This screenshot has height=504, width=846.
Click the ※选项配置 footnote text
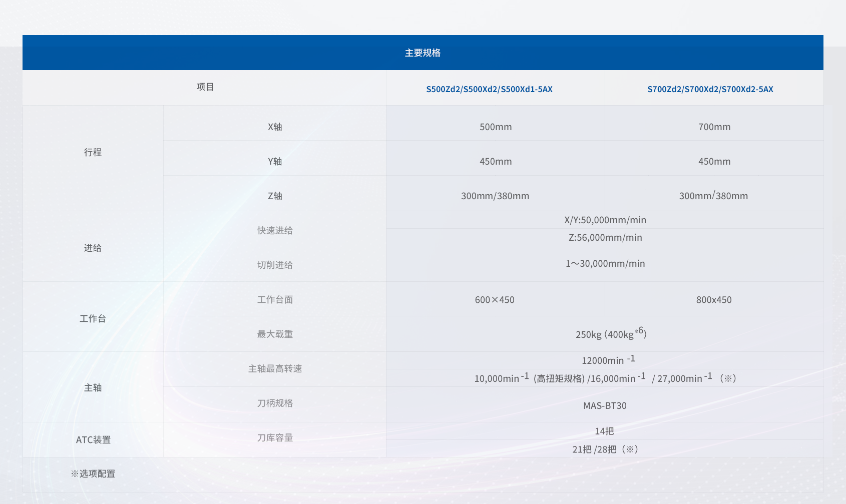pyautogui.click(x=93, y=474)
